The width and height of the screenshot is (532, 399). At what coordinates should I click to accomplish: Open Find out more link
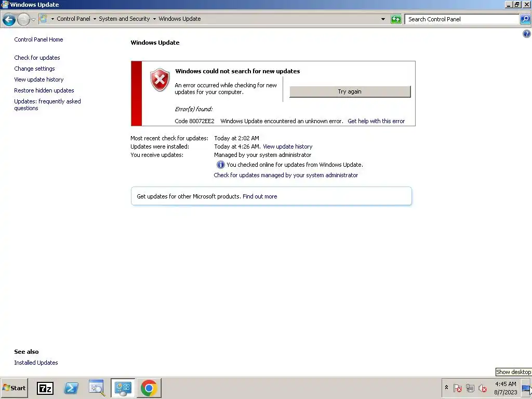tap(260, 196)
